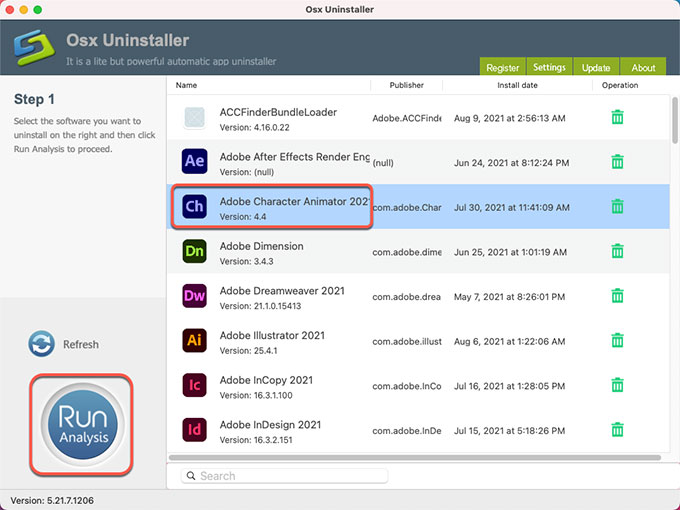Click the Illustrator Ai icon

pos(194,340)
